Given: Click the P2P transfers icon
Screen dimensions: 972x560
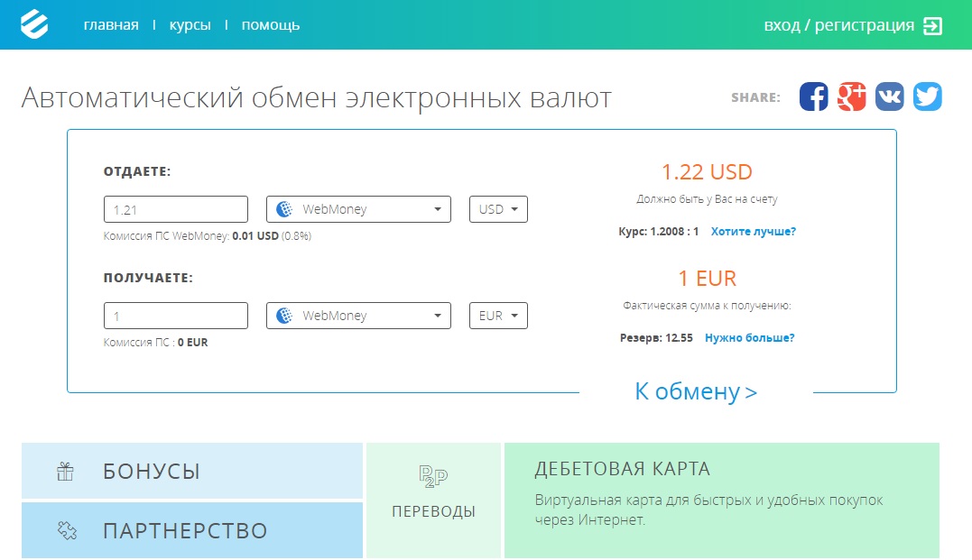Looking at the screenshot, I should [433, 476].
